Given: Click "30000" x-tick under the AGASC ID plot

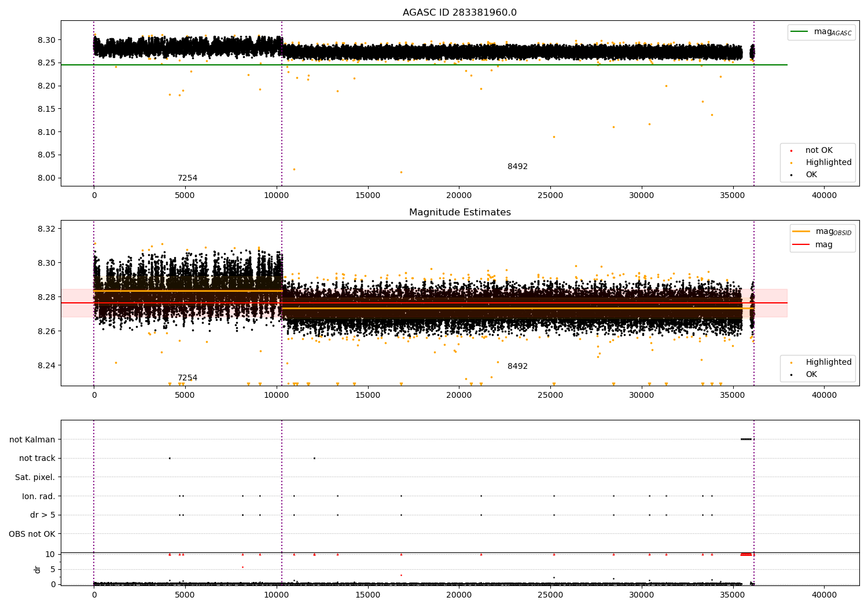Looking at the screenshot, I should (642, 196).
